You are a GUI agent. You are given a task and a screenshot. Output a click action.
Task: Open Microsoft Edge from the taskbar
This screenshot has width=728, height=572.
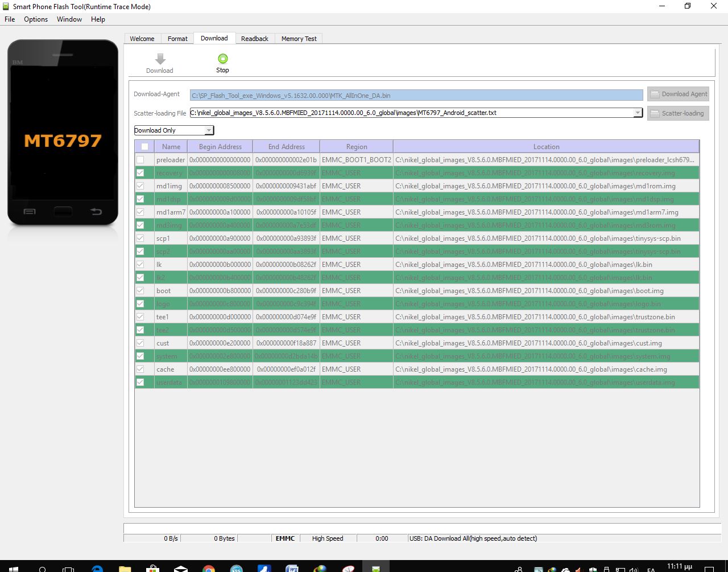(x=97, y=569)
